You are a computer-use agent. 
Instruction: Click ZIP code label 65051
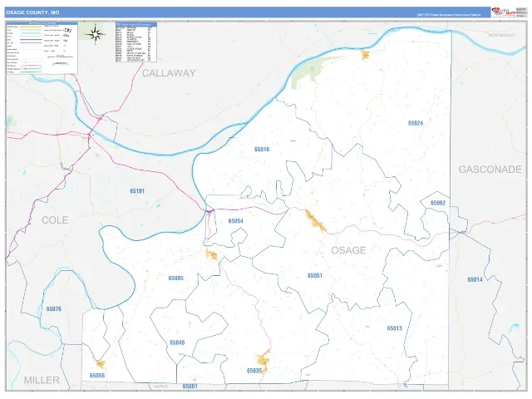[314, 275]
